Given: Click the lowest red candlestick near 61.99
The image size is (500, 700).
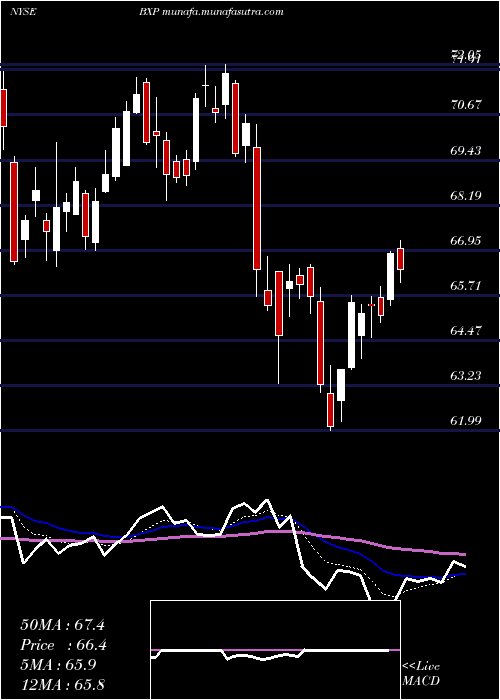Looking at the screenshot, I should (330, 409).
